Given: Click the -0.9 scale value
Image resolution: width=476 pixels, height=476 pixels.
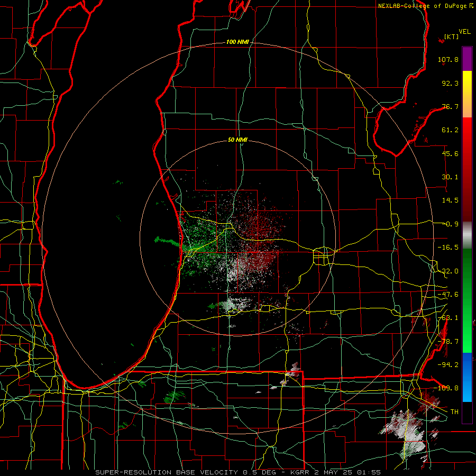Looking at the screenshot, I should (452, 224).
